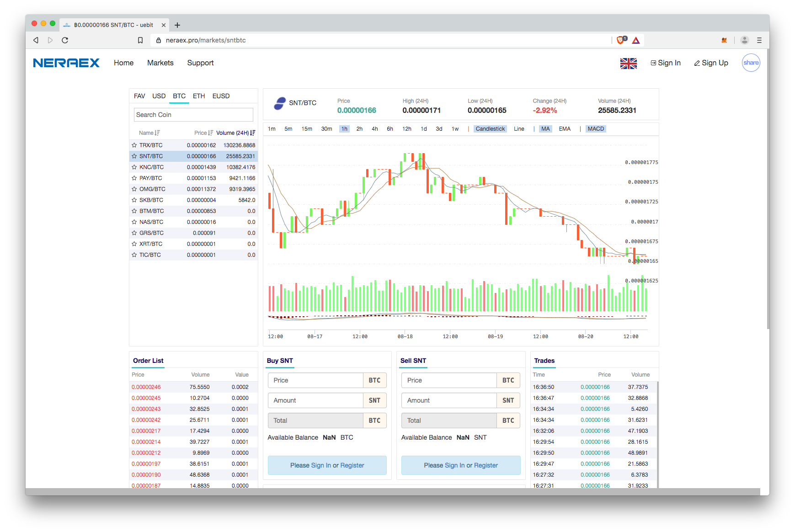Viewport: 795px width, 532px height.
Task: Click Sign Up in header
Action: click(x=711, y=63)
